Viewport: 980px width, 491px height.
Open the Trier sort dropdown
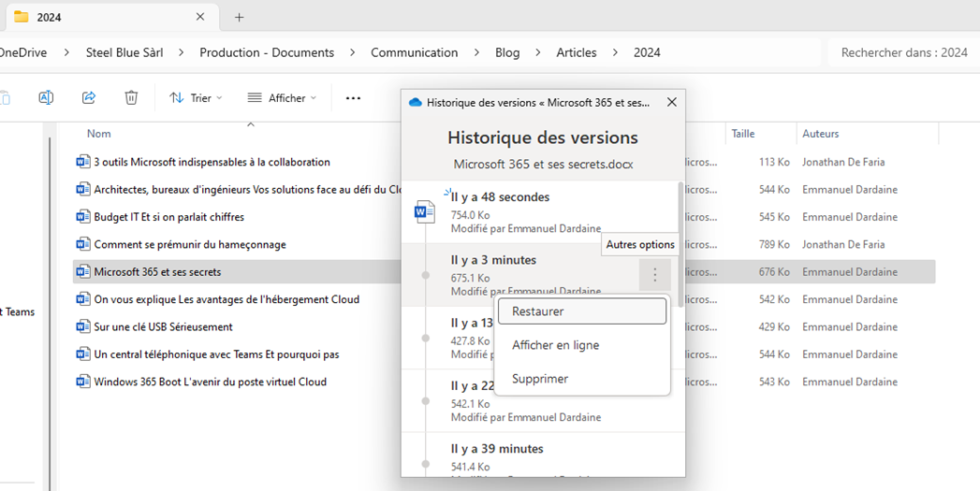[196, 98]
